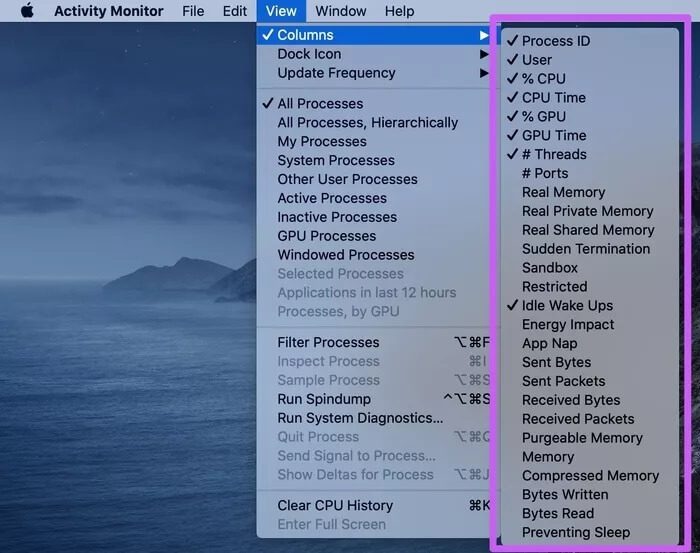Viewport: 700px width, 553px height.
Task: Enable the Real Memory column
Action: pyautogui.click(x=563, y=192)
